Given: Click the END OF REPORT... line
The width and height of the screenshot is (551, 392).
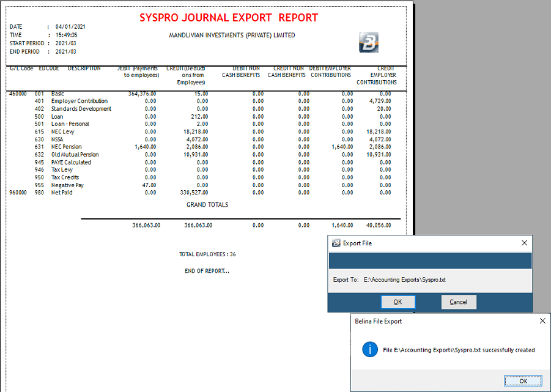Looking at the screenshot, I should 207,271.
